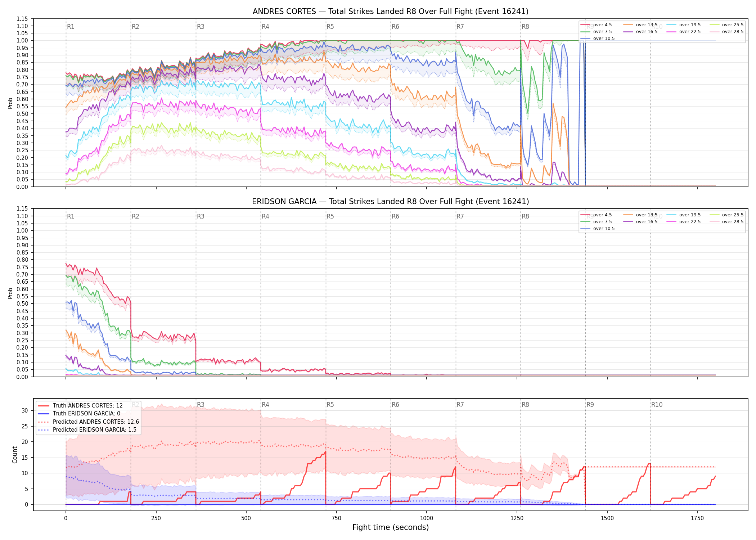
Task: Click 'over 13.5' legend entry in top chart
Action: click(640, 25)
